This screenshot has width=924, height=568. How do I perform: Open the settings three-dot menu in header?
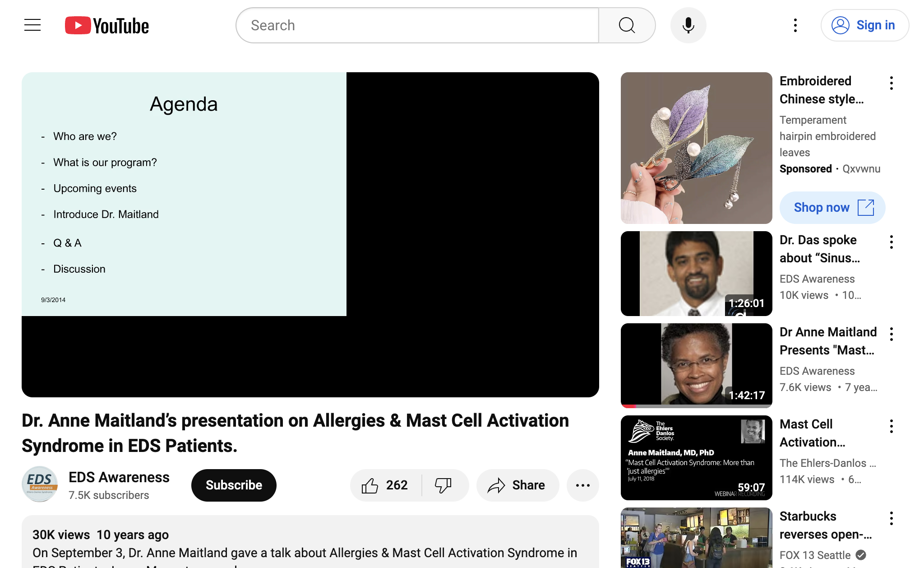tap(795, 25)
